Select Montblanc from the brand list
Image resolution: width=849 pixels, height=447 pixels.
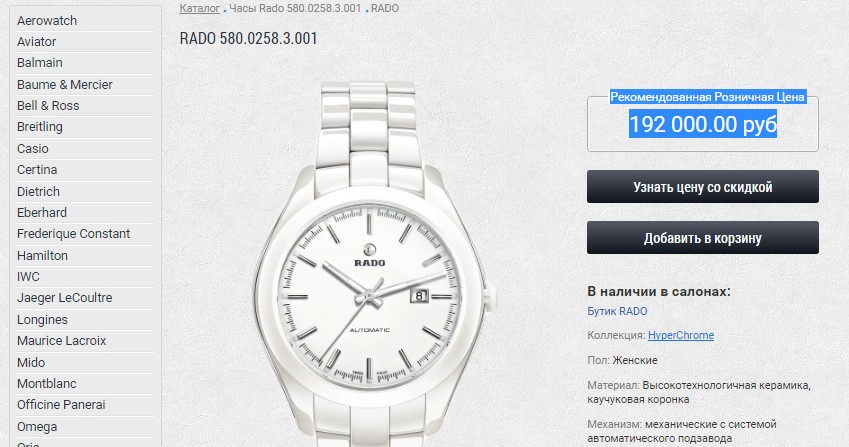click(x=47, y=384)
